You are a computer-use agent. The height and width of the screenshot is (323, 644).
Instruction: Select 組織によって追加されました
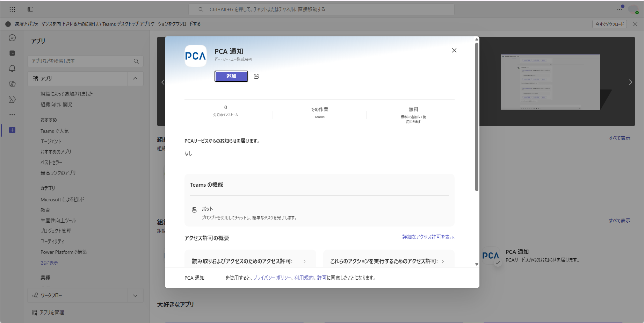coord(67,94)
